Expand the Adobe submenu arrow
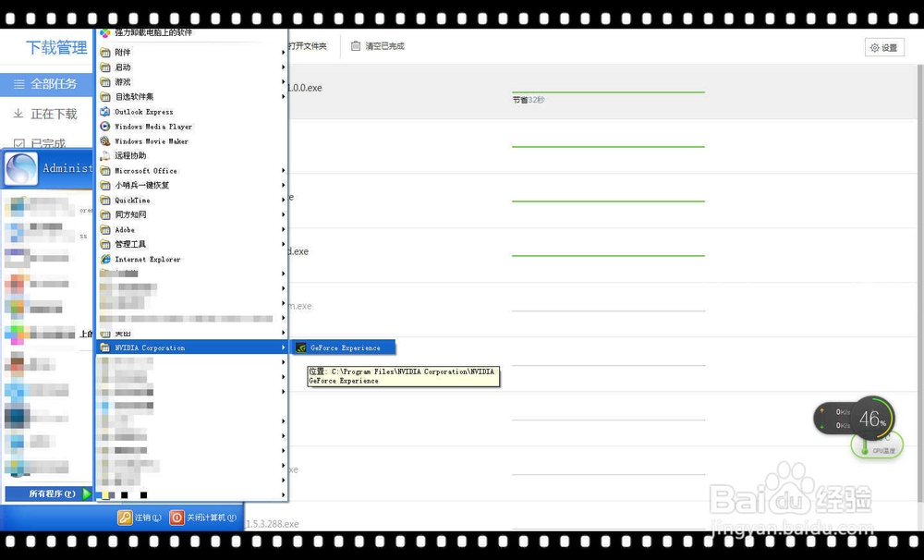This screenshot has height=560, width=924. tap(284, 229)
